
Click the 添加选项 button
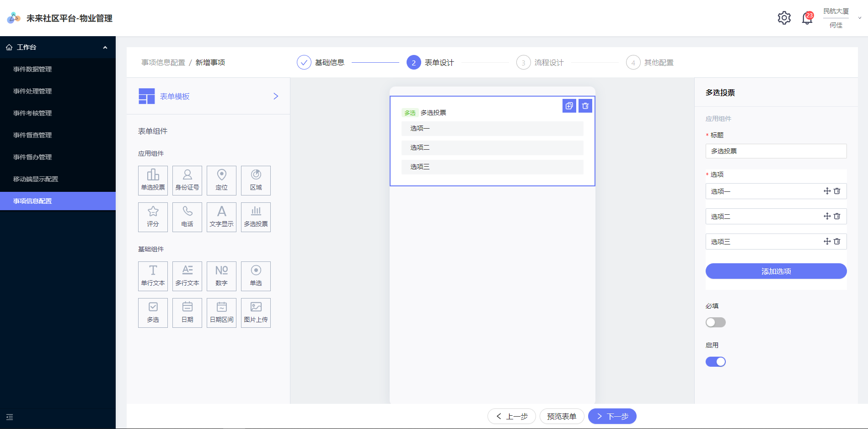tap(776, 271)
